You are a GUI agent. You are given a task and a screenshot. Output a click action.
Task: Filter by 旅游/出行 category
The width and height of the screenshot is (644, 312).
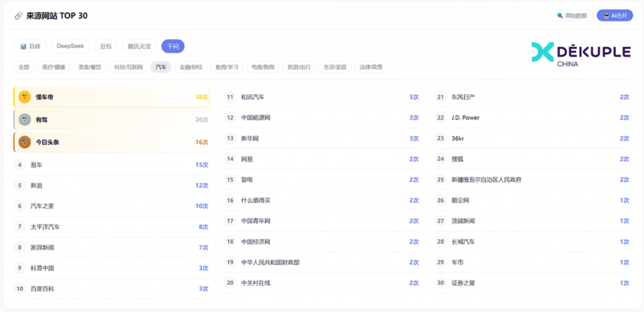[299, 67]
